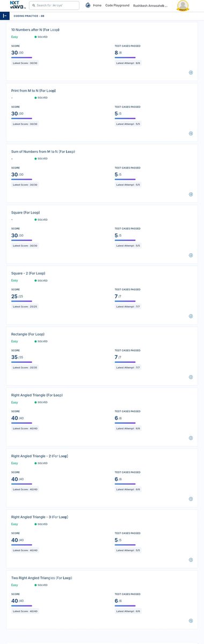Expand the 'Right Angled Triangle - 3' card
This screenshot has height=644, width=204.
191,560
